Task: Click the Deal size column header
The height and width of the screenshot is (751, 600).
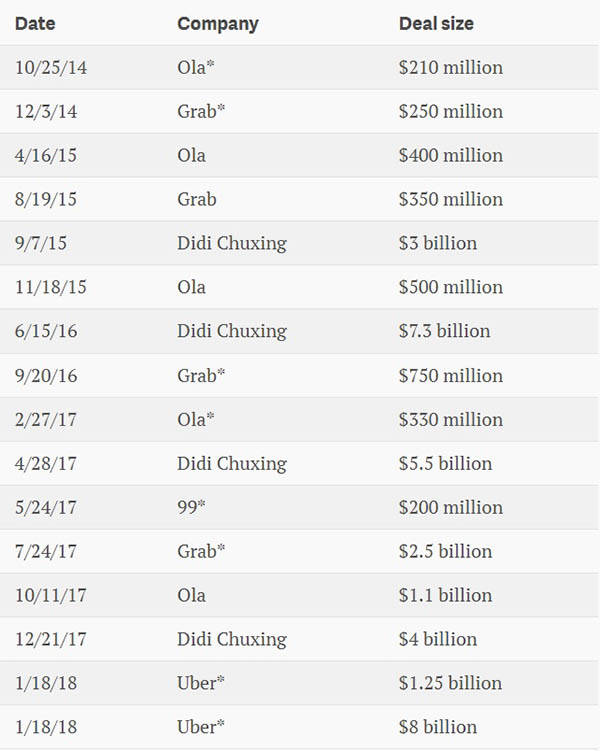Action: click(x=436, y=23)
